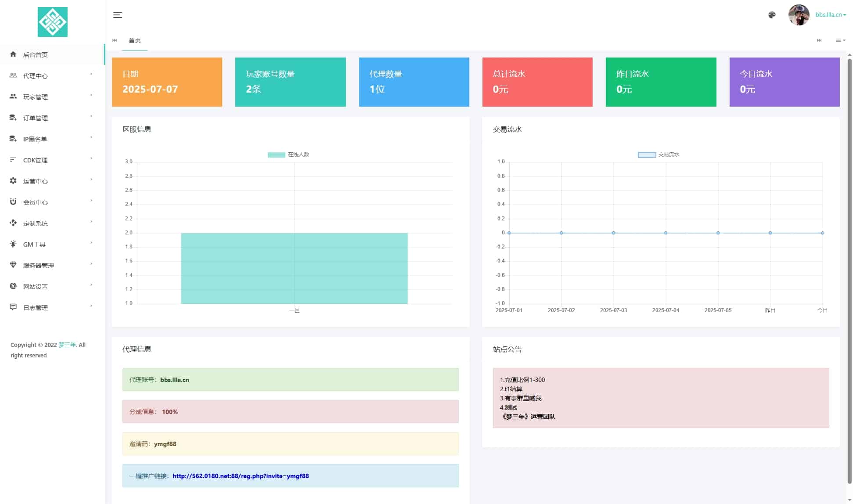Screen dimensions: 853x504
Task: Click the GM工具 sidebar icon
Action: (13, 244)
